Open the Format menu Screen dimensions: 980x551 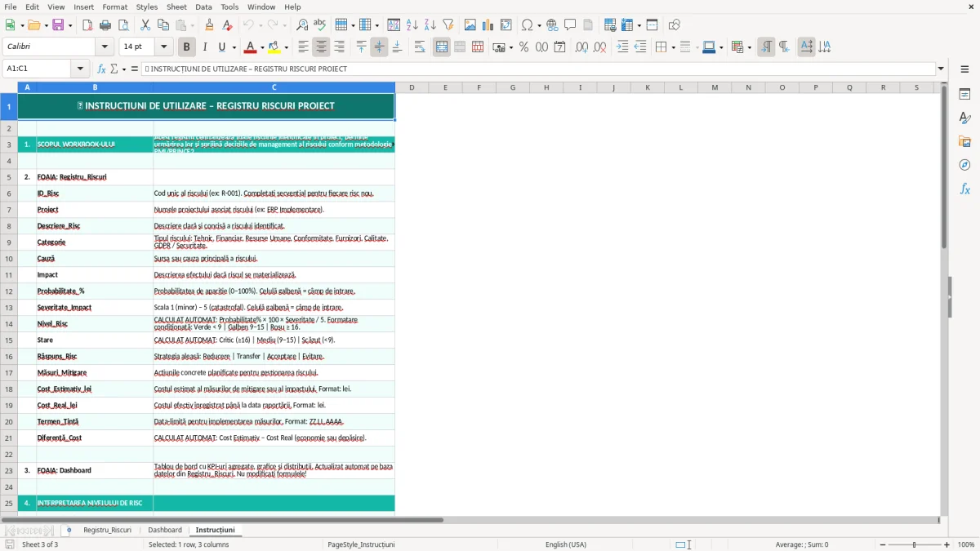(114, 7)
